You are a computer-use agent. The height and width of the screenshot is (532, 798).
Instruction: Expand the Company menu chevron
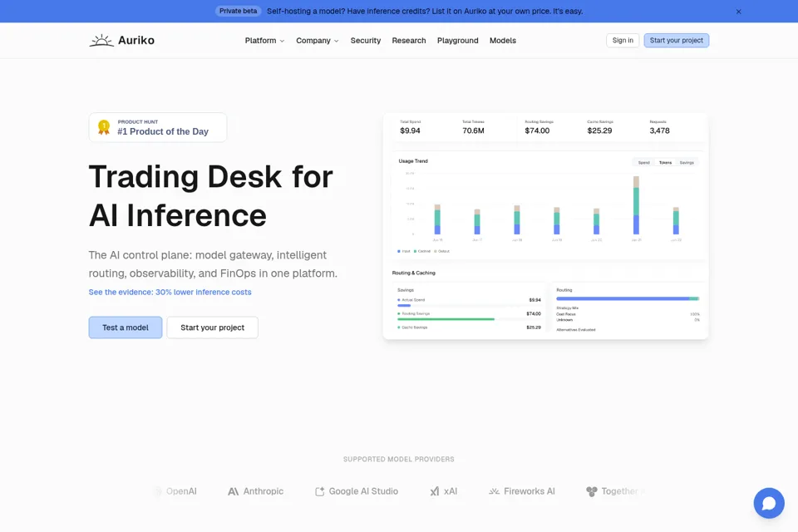point(336,41)
